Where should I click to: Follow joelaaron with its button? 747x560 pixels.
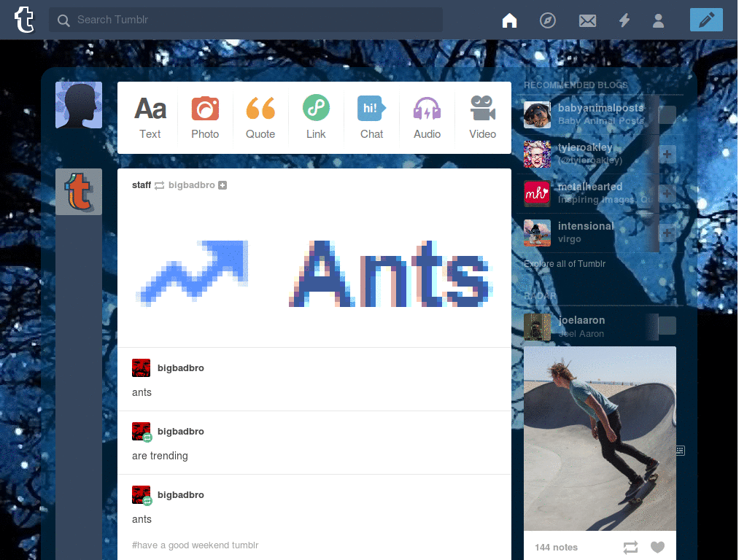[667, 326]
